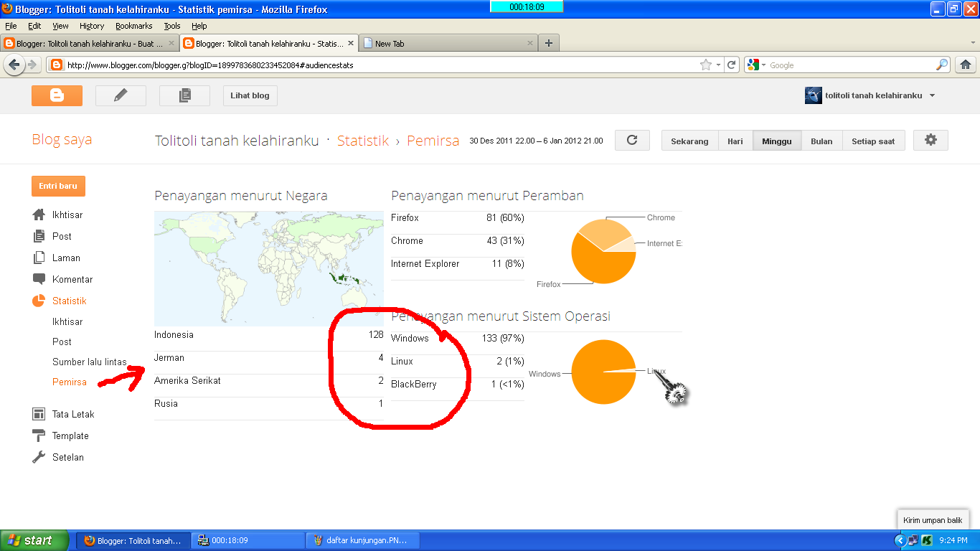Open search engine selector dropdown

point(756,65)
